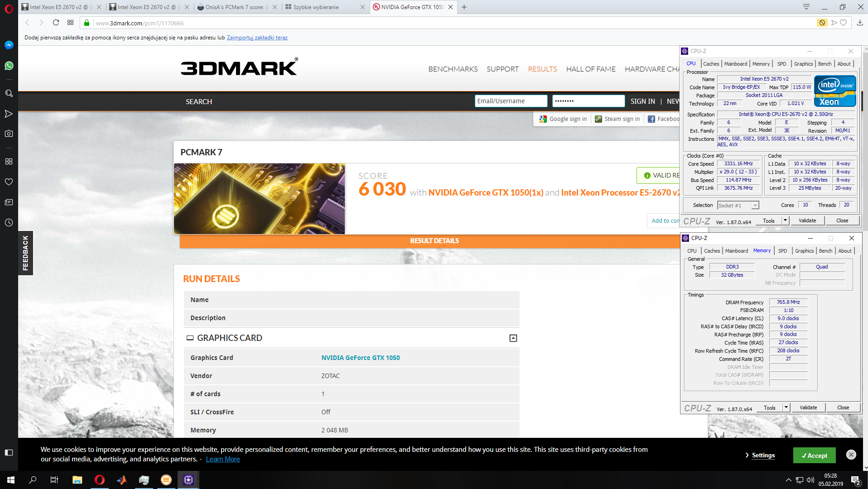Add page to bookmarks heart icon
This screenshot has width=868, height=489.
tap(844, 23)
